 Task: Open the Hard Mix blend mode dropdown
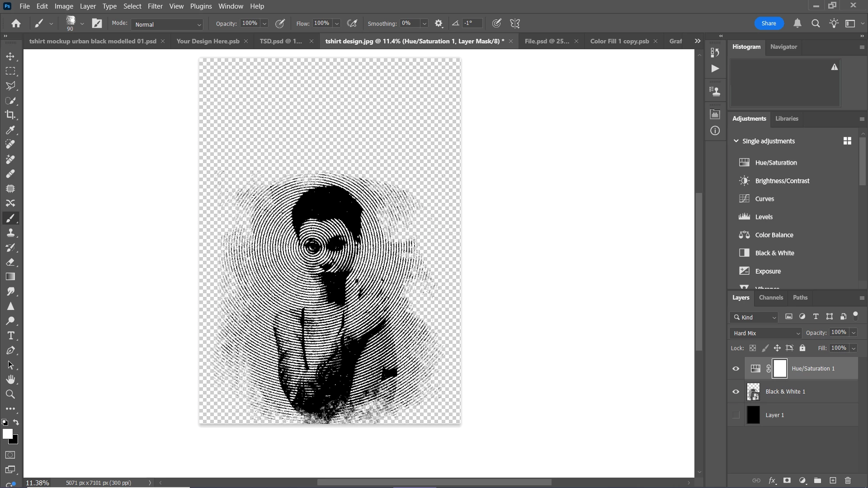(766, 333)
